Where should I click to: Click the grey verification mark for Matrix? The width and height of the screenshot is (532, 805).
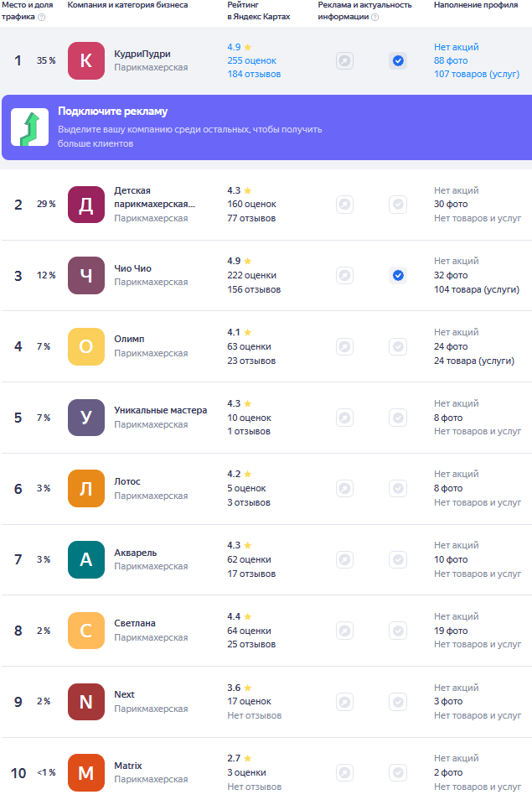[398, 772]
